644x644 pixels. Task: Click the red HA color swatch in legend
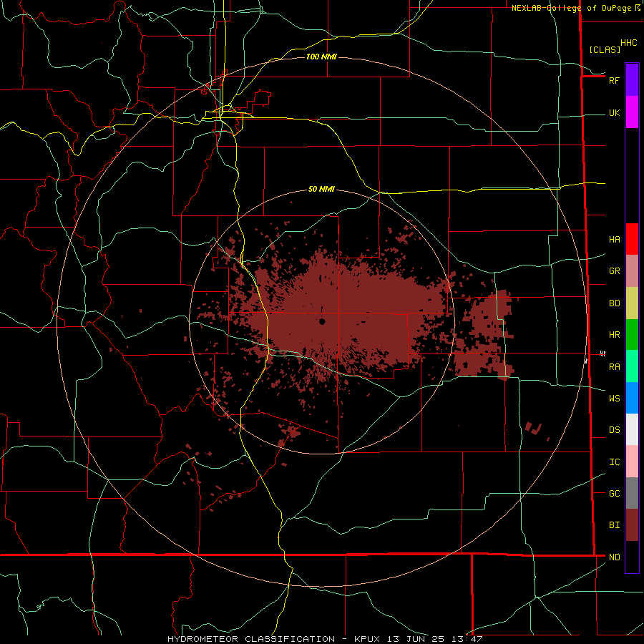(632, 239)
